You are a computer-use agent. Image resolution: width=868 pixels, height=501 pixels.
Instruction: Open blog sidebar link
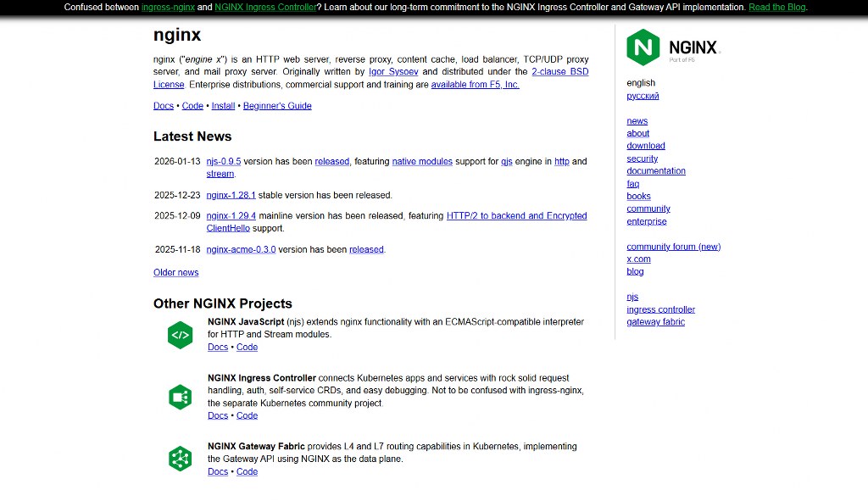(x=635, y=271)
